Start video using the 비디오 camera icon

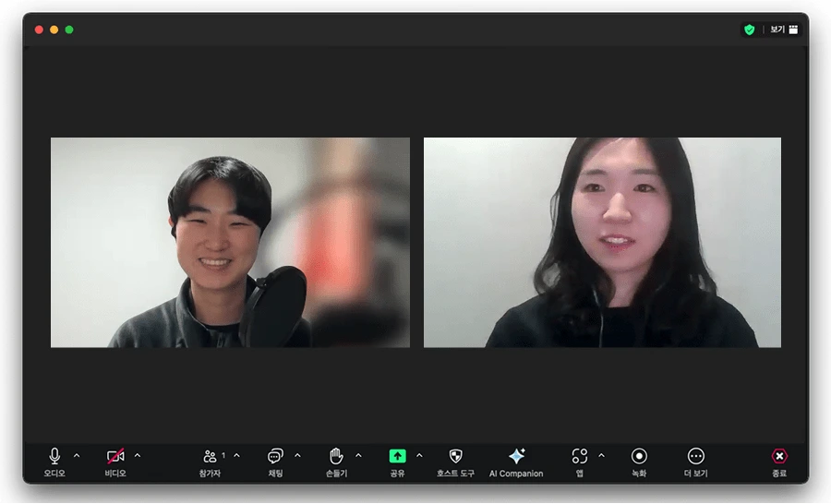[x=115, y=456]
